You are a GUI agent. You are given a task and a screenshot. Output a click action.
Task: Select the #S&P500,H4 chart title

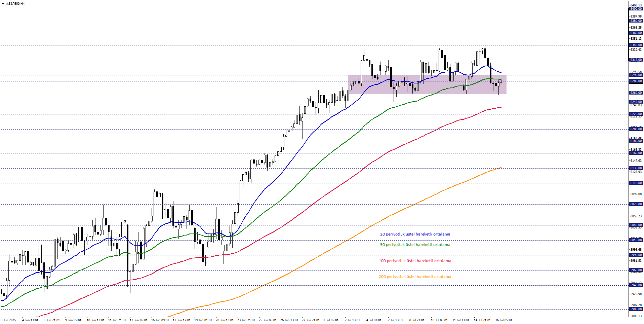15,4
